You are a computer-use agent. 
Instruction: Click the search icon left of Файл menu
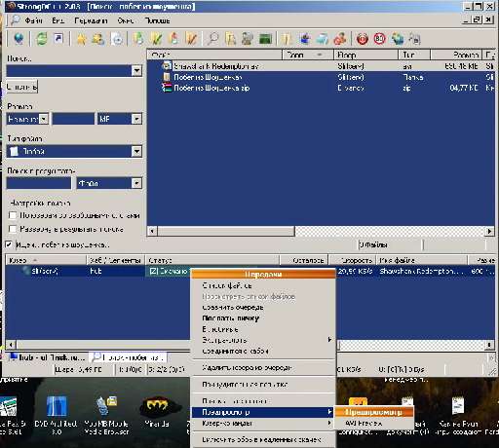(15, 20)
